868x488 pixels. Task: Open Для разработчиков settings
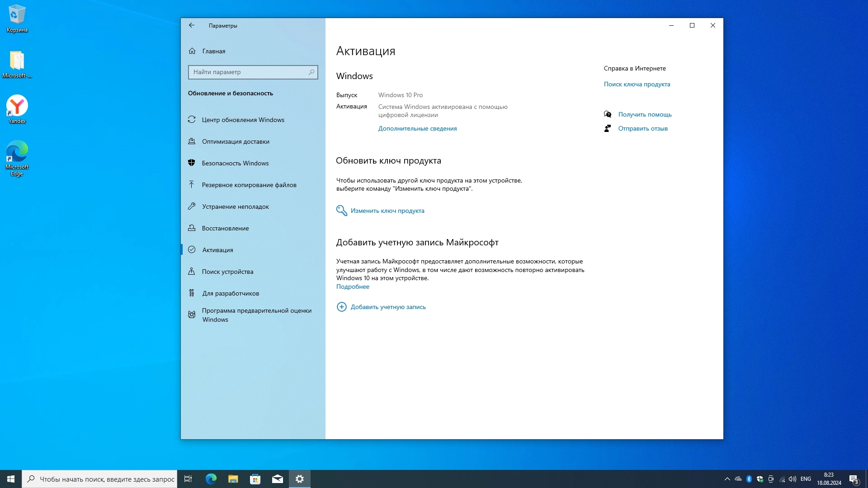231,293
